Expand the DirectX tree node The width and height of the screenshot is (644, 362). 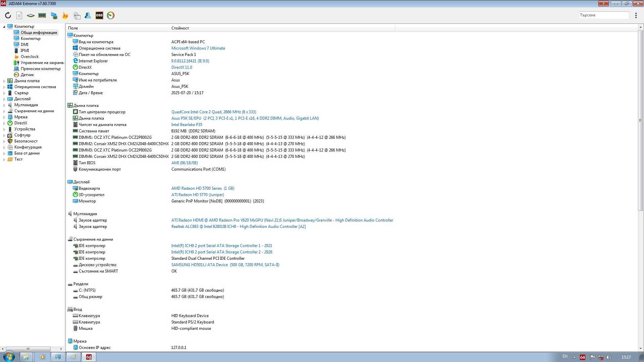[x=4, y=123]
